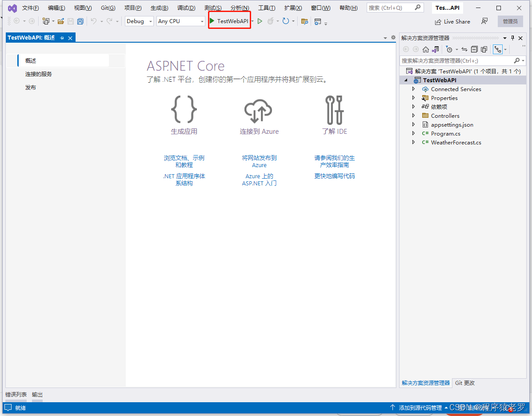Viewport: 532px width, 416px height.
Task: Start without debugging via outlined green arrow
Action: tap(260, 21)
